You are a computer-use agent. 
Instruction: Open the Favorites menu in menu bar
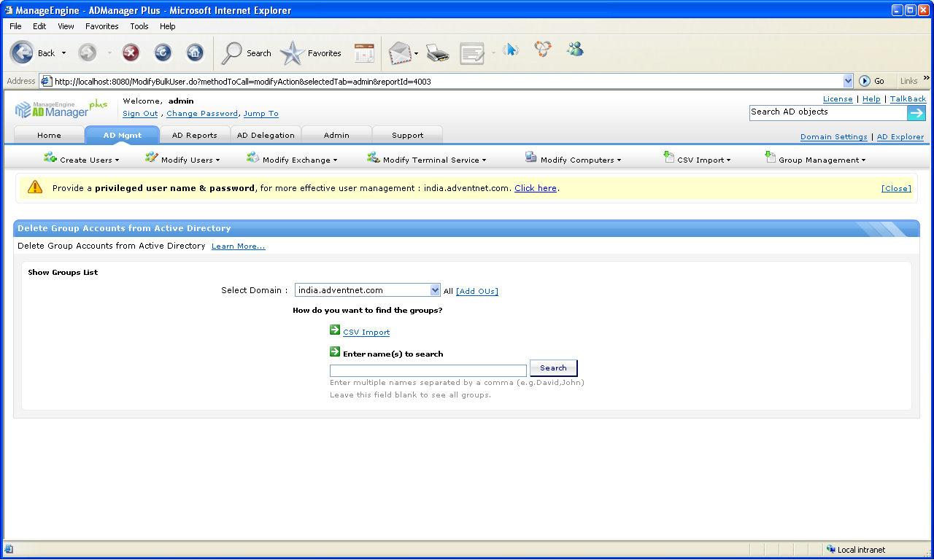[101, 26]
